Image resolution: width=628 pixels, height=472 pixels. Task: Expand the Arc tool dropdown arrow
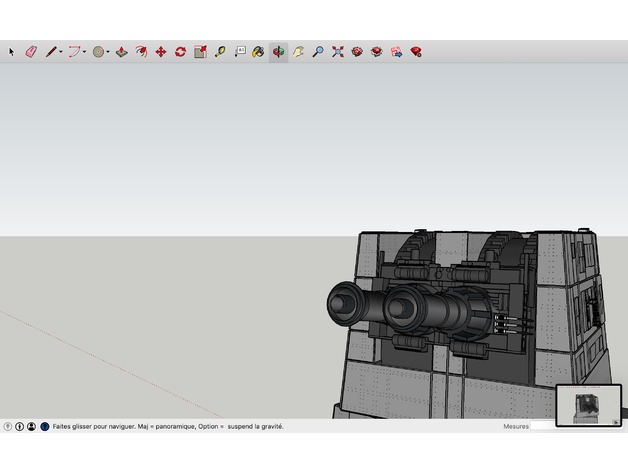(85, 52)
